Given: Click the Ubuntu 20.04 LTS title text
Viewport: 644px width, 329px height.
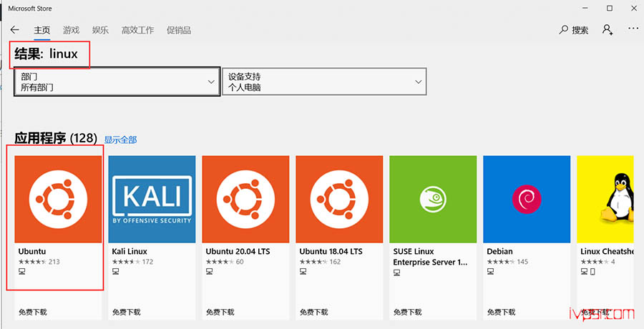Looking at the screenshot, I should click(238, 251).
